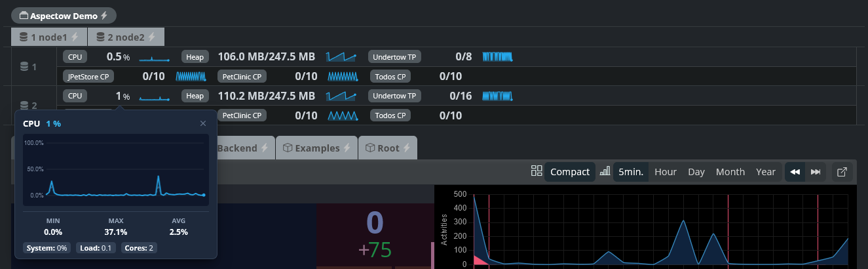Open the JPetStore CP sparkline chart

point(192,77)
